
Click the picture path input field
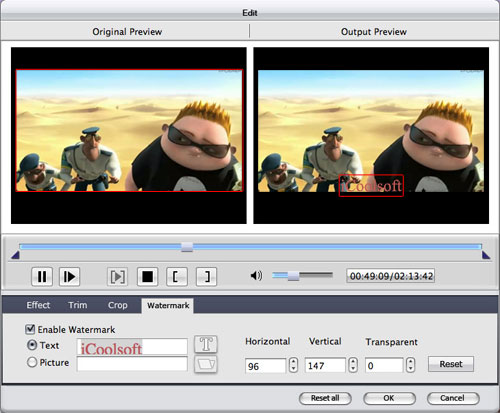[132, 364]
